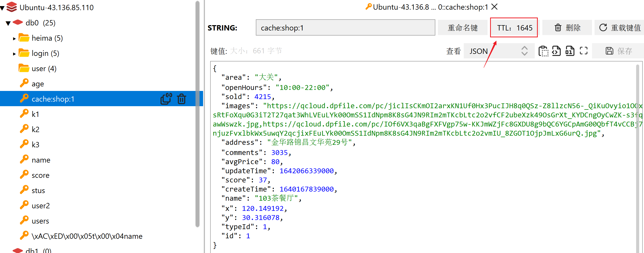Click the heima folder icon
Screen dimensions: 644x253
pos(24,38)
